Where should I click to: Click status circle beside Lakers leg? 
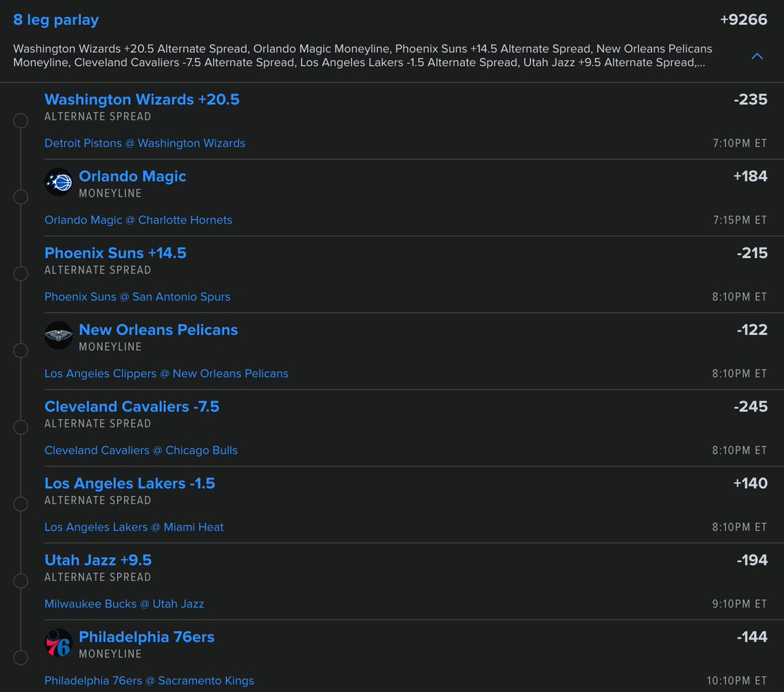(21, 504)
